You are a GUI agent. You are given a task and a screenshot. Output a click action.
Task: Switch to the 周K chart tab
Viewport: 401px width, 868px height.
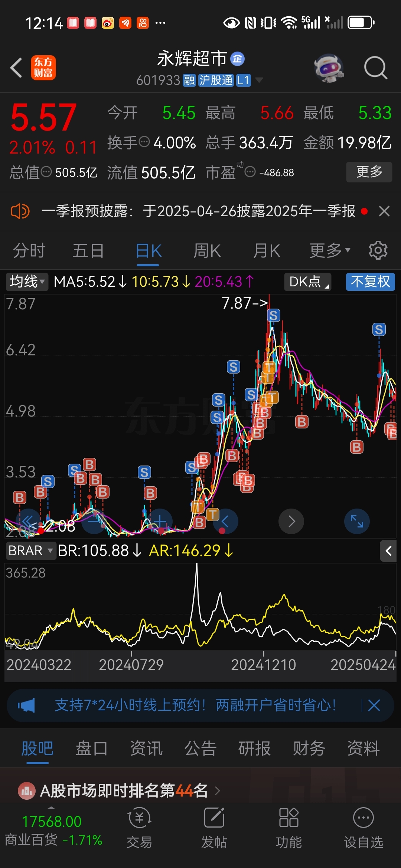[x=207, y=251]
